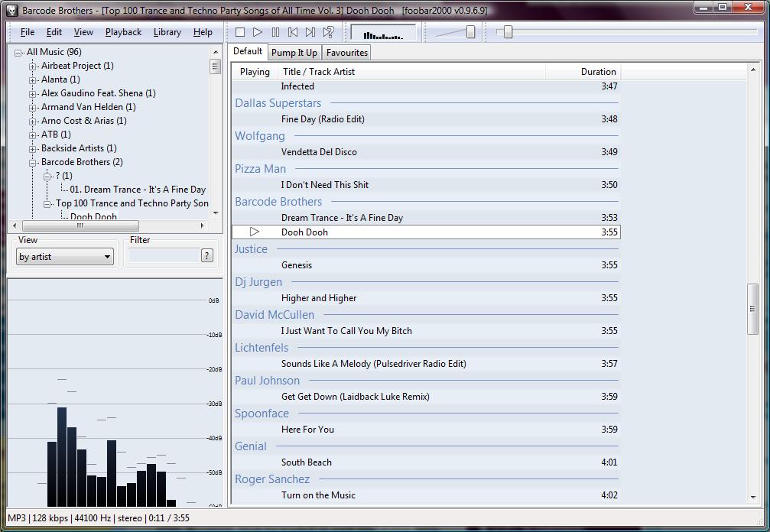Image resolution: width=770 pixels, height=532 pixels.
Task: Click in the Filter text field
Action: pyautogui.click(x=164, y=256)
